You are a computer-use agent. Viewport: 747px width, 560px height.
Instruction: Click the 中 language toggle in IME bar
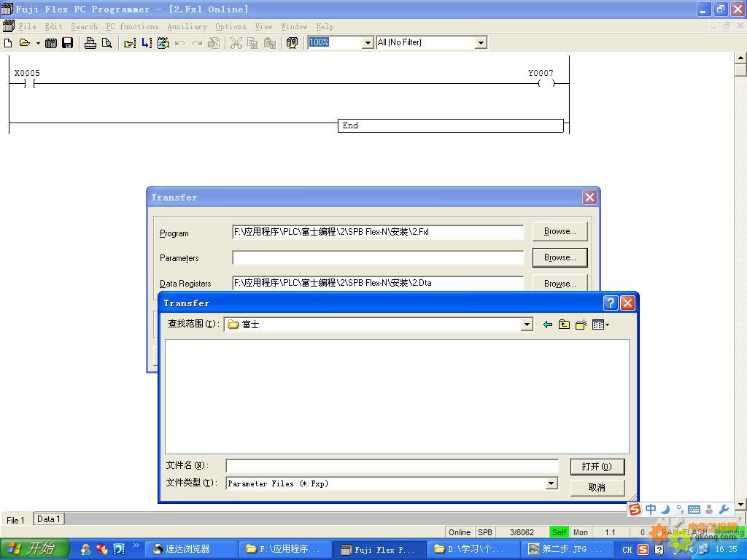point(651,510)
